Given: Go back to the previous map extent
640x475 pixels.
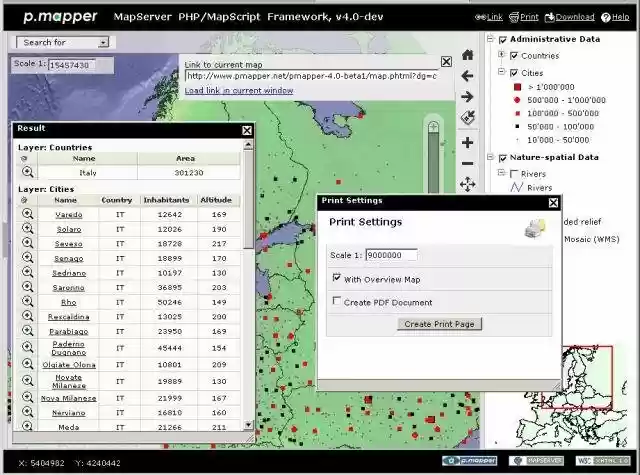Looking at the screenshot, I should click(x=468, y=76).
